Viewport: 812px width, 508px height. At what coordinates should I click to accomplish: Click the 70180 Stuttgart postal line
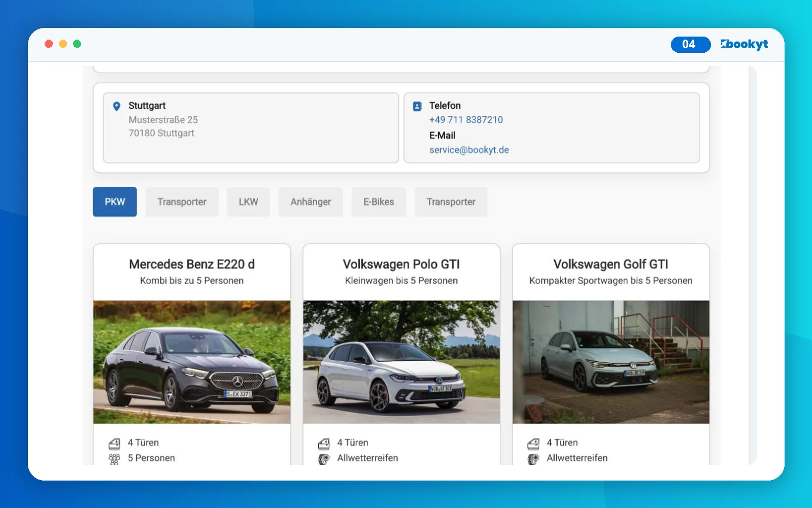(161, 133)
